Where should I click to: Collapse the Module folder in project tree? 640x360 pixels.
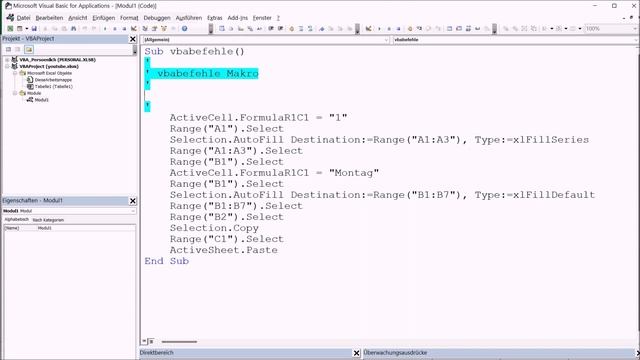pyautogui.click(x=15, y=93)
